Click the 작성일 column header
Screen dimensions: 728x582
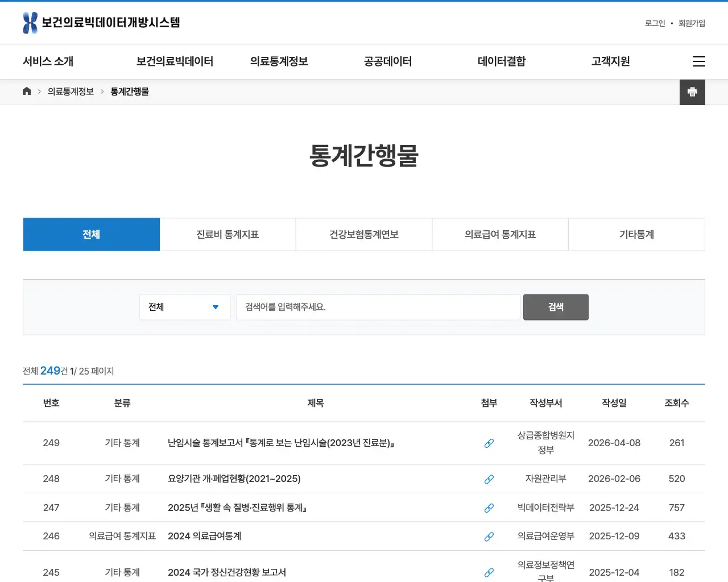[614, 403]
